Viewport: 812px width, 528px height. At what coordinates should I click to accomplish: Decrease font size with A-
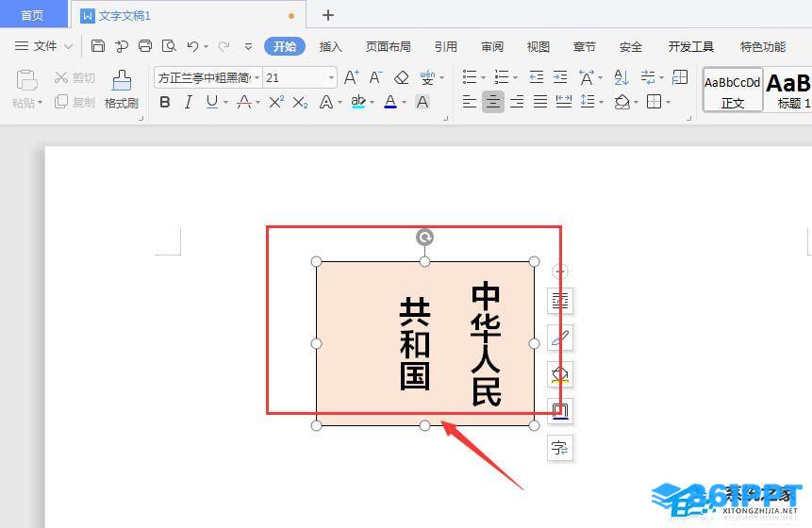(x=376, y=77)
